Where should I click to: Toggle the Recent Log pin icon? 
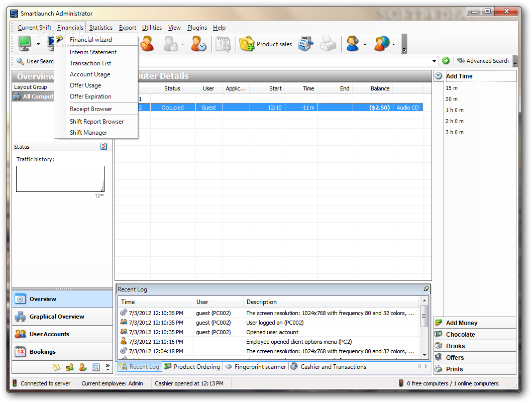(426, 289)
